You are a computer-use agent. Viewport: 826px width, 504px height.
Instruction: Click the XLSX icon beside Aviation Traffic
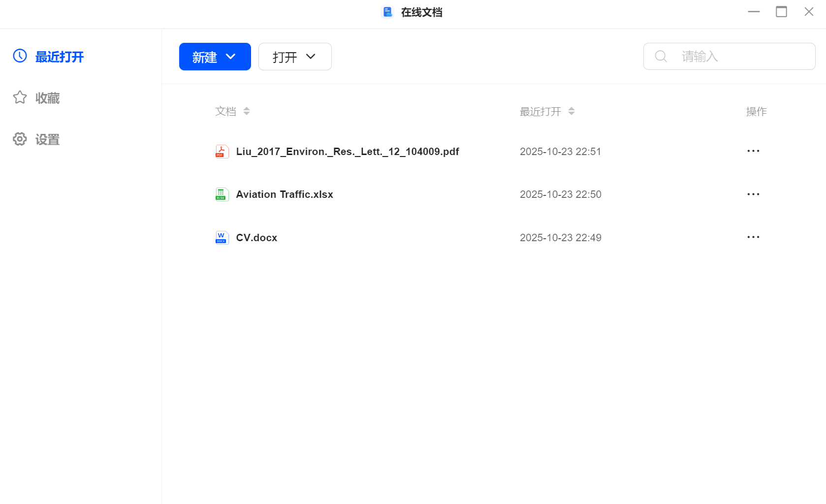(222, 194)
